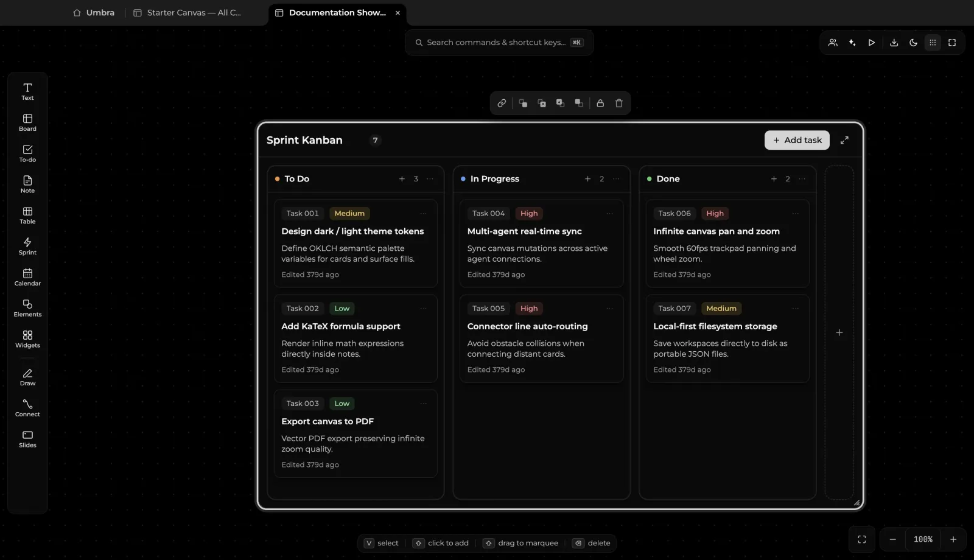Click the fit-to-screen button near zoom
The height and width of the screenshot is (560, 974).
(x=862, y=539)
